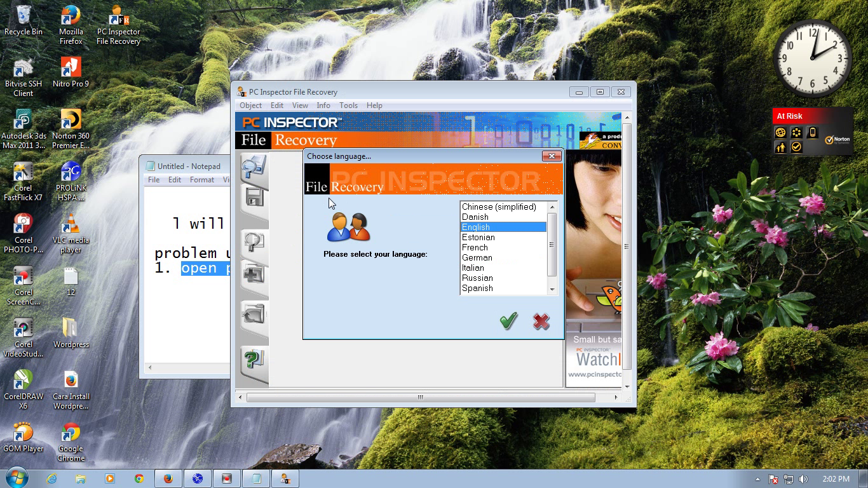Open Recycle Bin desktop icon

point(24,22)
